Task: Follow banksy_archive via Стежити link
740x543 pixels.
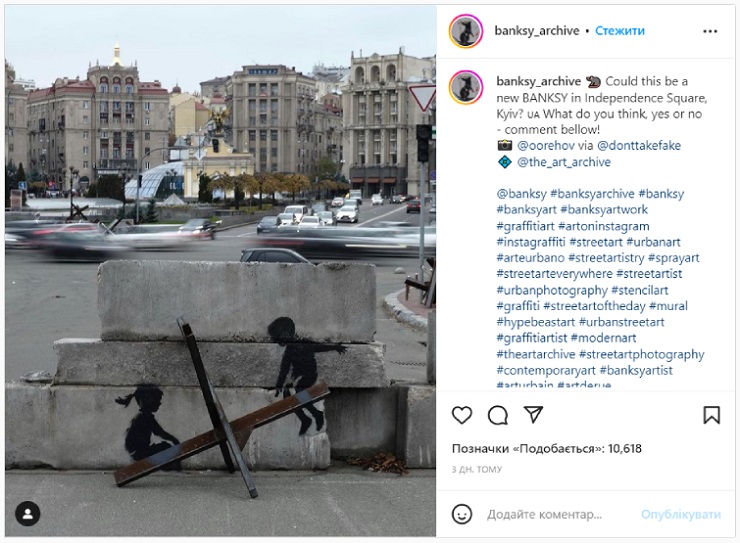Action: pos(620,31)
